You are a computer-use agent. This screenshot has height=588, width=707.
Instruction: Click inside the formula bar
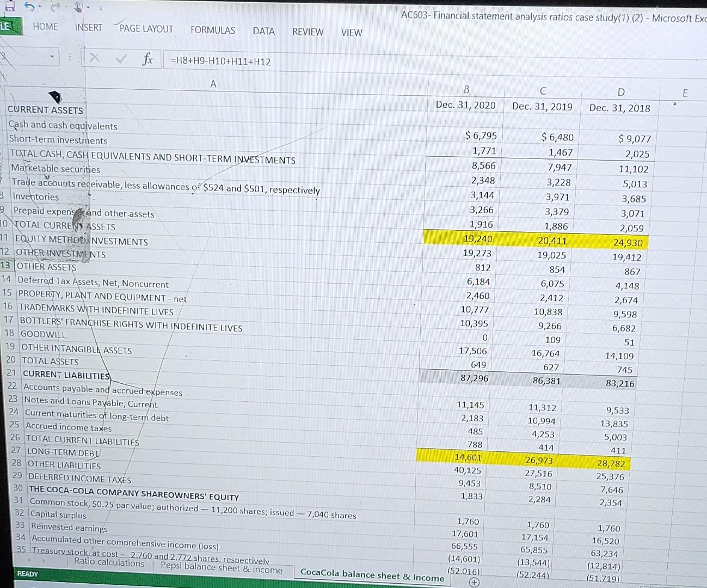click(x=272, y=62)
